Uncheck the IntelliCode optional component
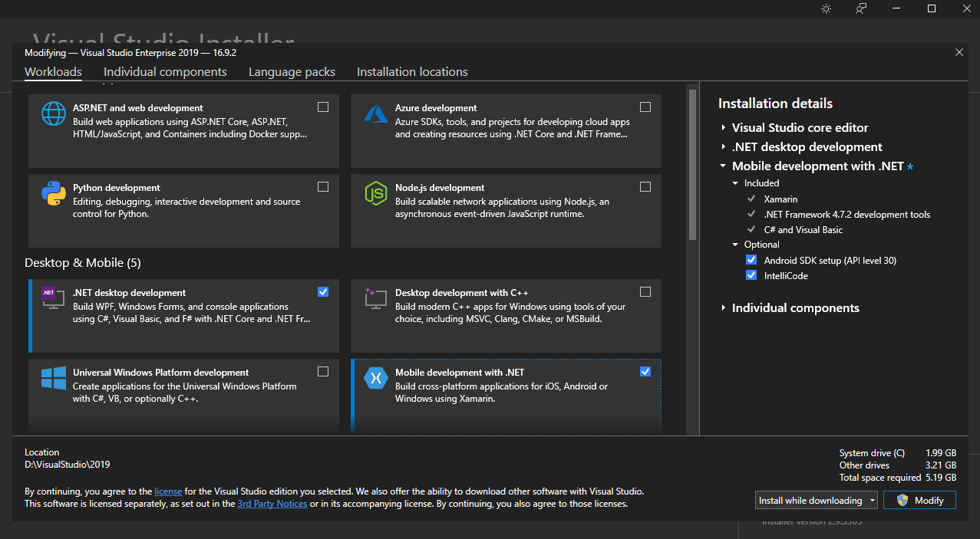 [x=751, y=275]
